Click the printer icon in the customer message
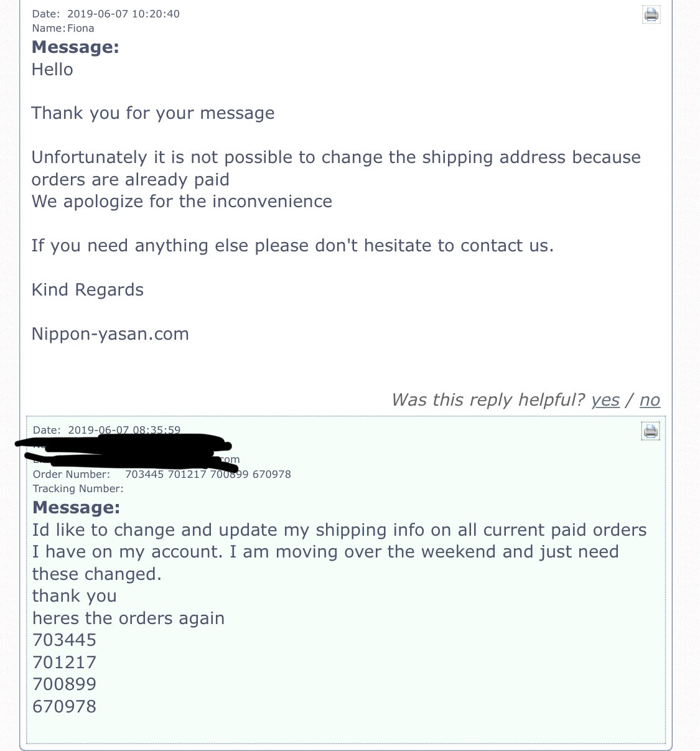 (651, 431)
